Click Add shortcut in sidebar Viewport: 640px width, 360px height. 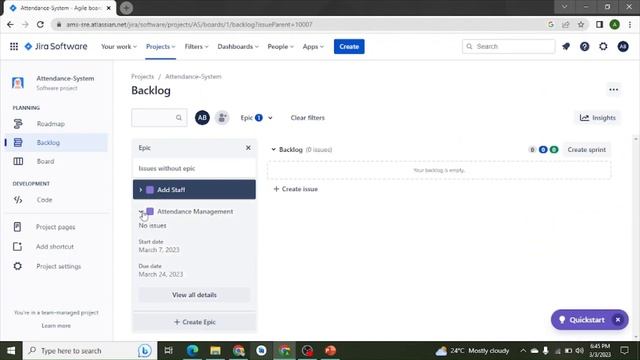pos(56,247)
